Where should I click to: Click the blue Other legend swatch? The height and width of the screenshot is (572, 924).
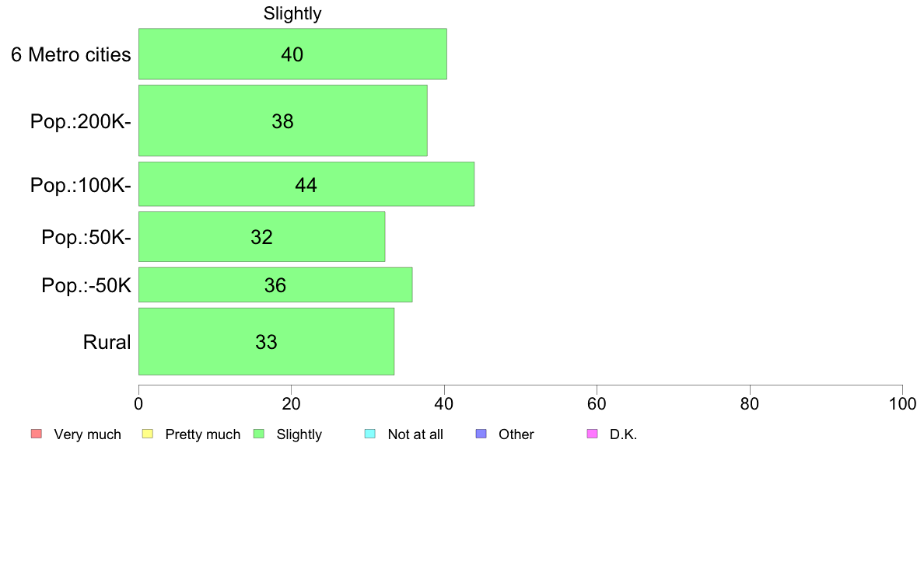click(481, 434)
